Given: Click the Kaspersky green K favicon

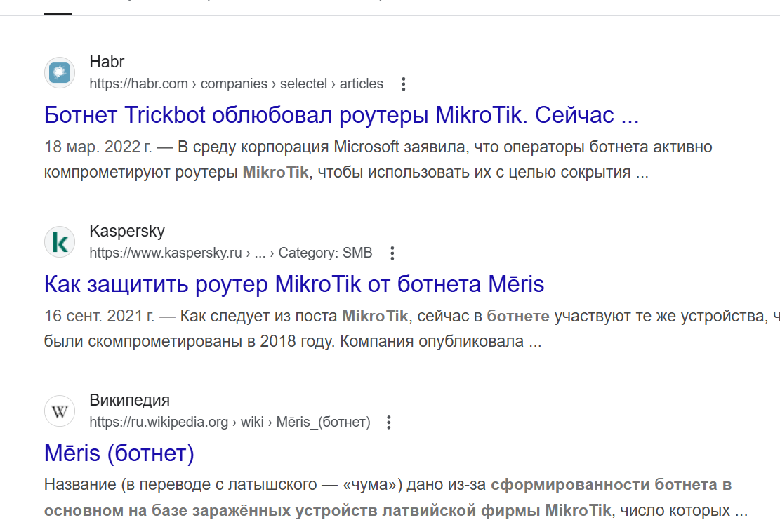Looking at the screenshot, I should [x=60, y=242].
